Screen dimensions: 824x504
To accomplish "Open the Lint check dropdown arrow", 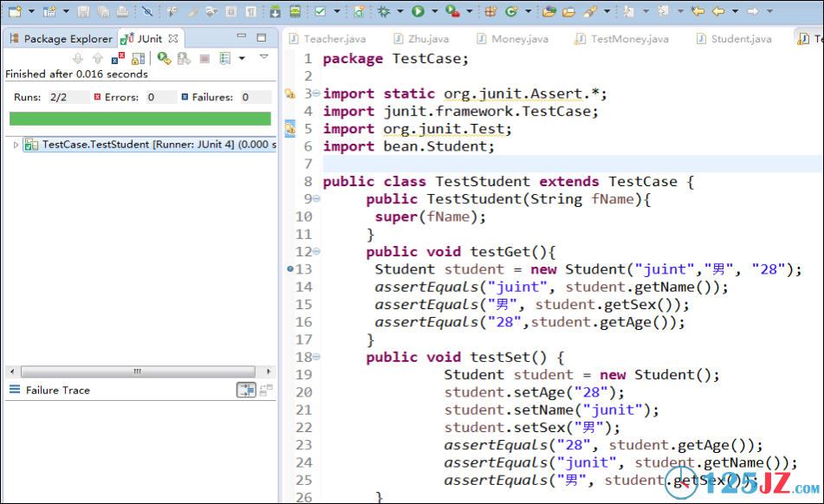I will pyautogui.click(x=337, y=11).
